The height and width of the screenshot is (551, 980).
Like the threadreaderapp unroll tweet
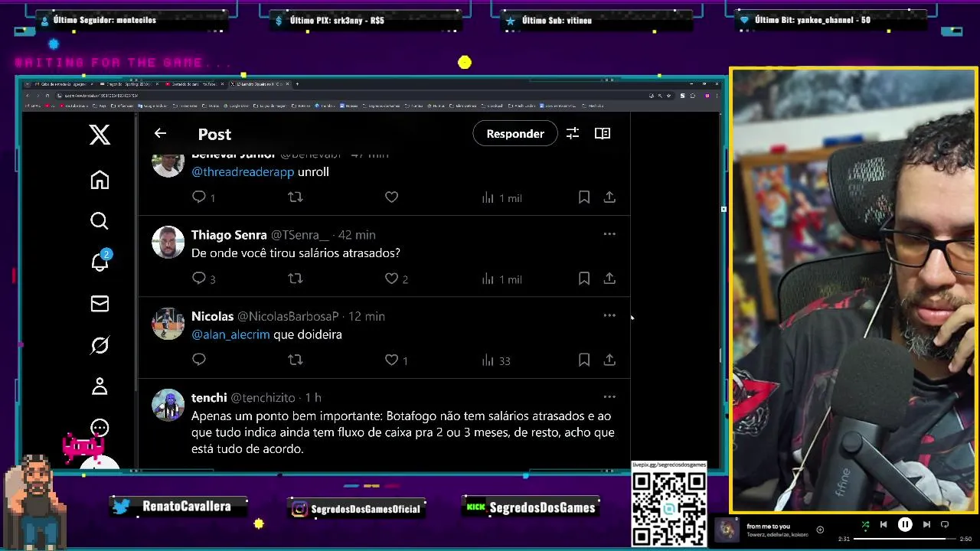tap(391, 197)
